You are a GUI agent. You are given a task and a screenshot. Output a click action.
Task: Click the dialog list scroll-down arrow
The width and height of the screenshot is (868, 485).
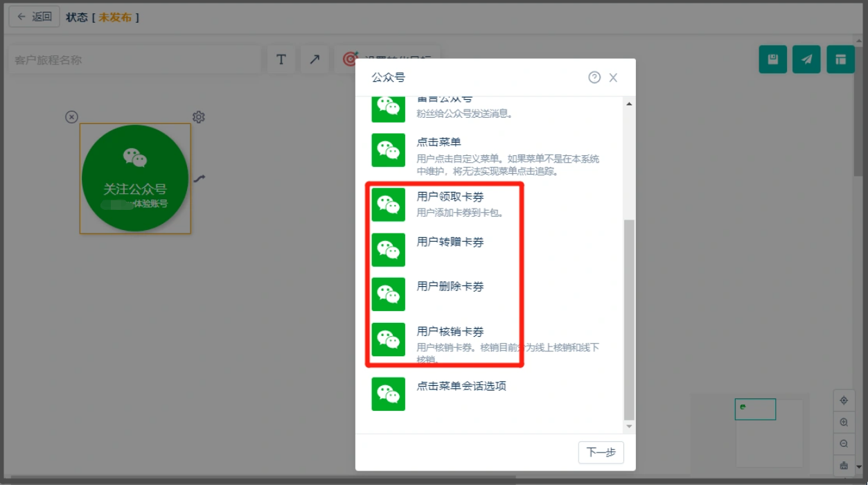pos(629,426)
